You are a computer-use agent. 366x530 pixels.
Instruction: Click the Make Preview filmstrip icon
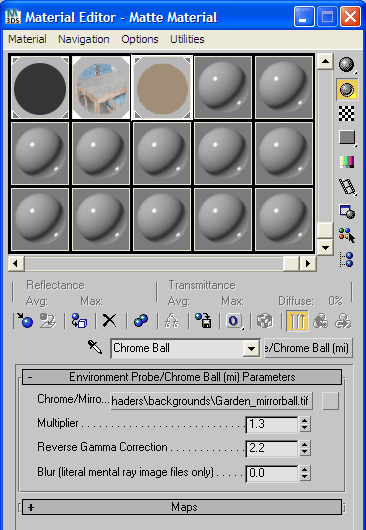point(347,187)
